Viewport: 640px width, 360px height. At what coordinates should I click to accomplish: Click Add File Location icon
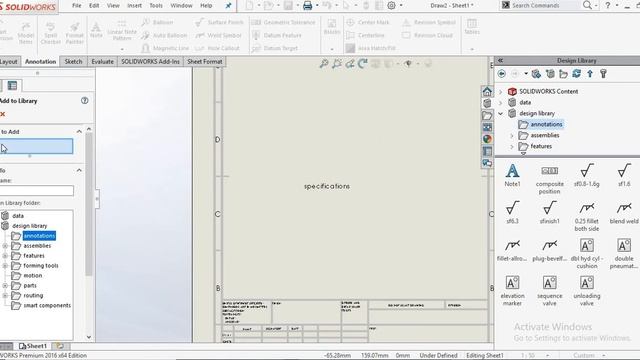550,74
